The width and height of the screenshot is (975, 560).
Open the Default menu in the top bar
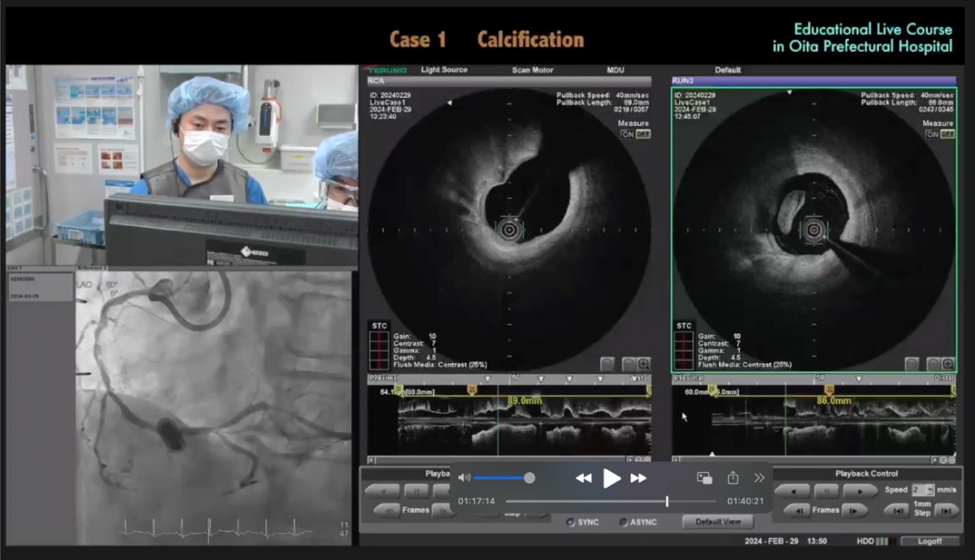click(x=728, y=70)
